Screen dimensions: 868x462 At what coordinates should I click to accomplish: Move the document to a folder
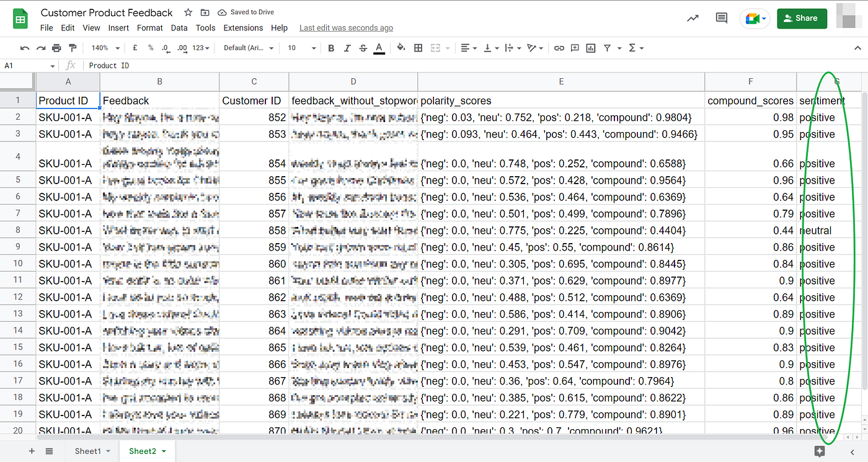205,12
